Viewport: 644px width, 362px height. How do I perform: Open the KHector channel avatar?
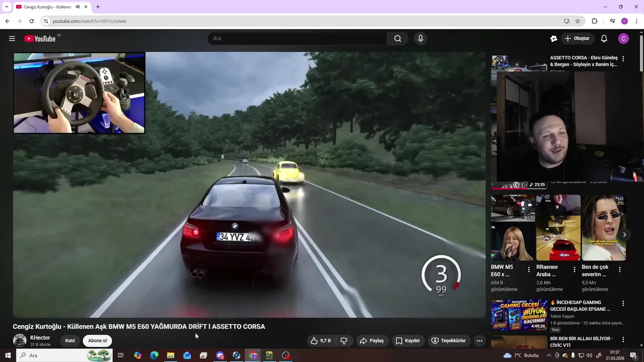coord(20,341)
